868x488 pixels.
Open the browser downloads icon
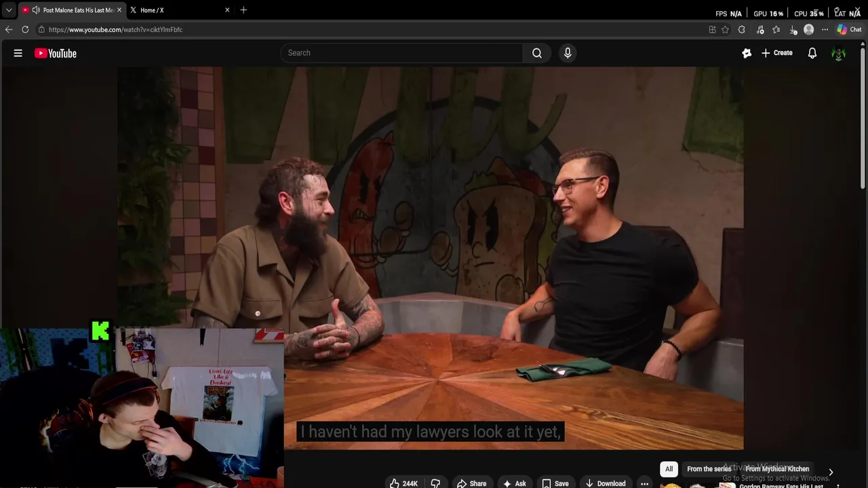[x=793, y=30]
